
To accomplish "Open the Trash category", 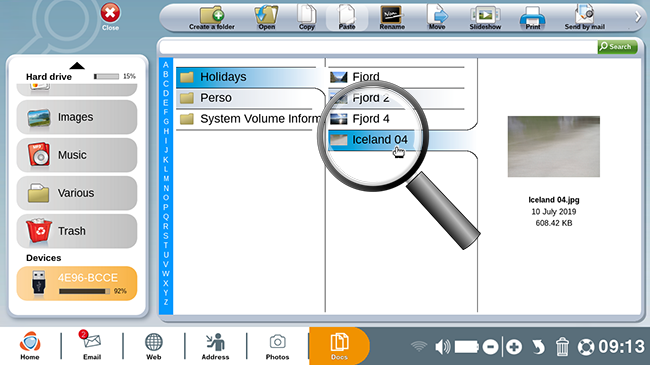I will (77, 231).
